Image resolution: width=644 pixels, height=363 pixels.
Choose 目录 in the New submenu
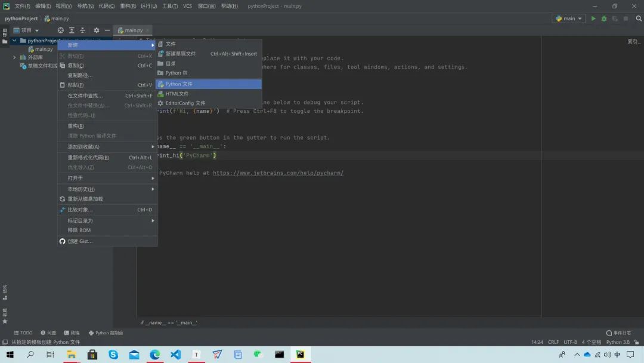coord(209,64)
